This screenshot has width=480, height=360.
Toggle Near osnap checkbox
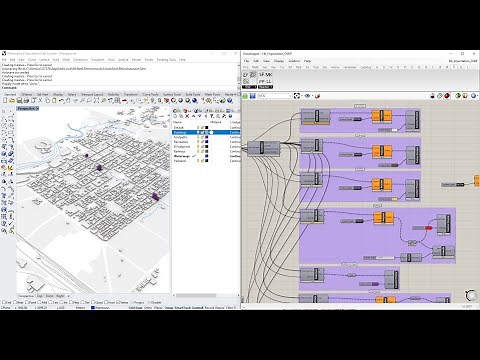[15, 302]
